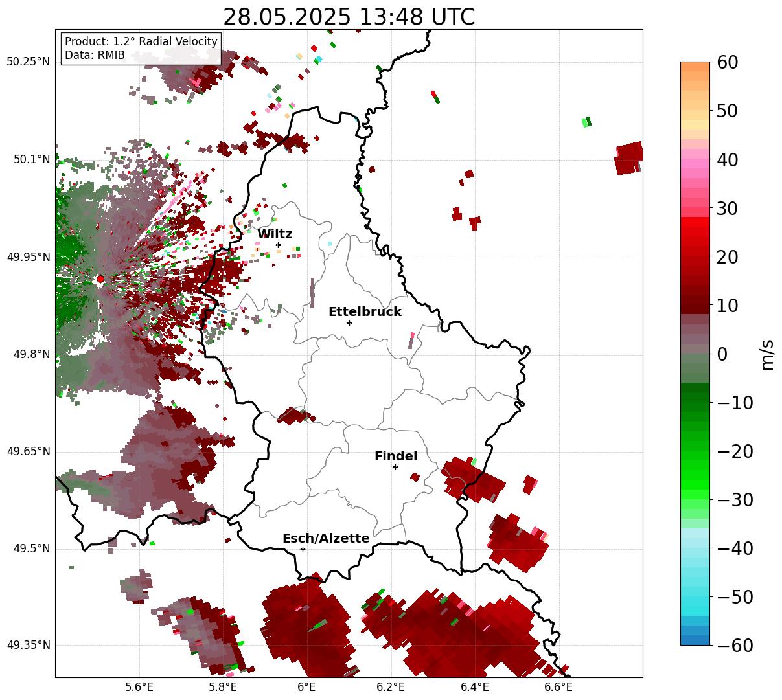Click the 5.6°E longitude label

click(x=139, y=688)
